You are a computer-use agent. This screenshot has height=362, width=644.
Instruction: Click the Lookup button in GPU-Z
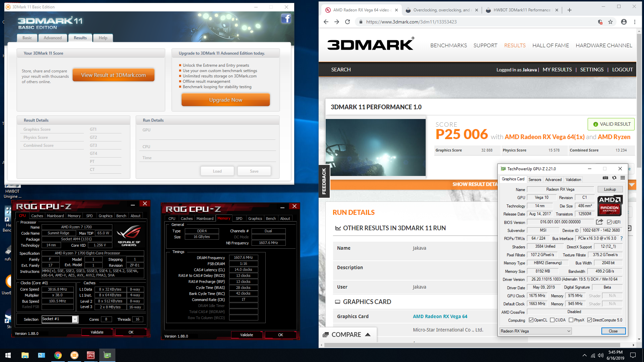click(610, 189)
